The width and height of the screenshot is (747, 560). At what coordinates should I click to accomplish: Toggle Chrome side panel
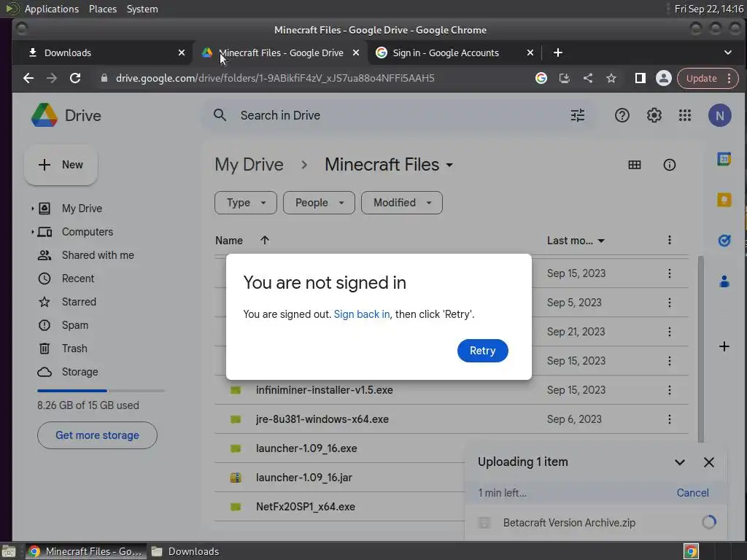tap(640, 78)
